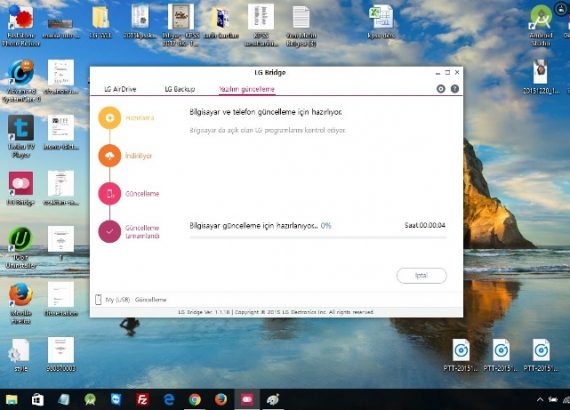This screenshot has height=410, width=570.
Task: Select the Yazılım güncelleme tab
Action: coord(247,89)
